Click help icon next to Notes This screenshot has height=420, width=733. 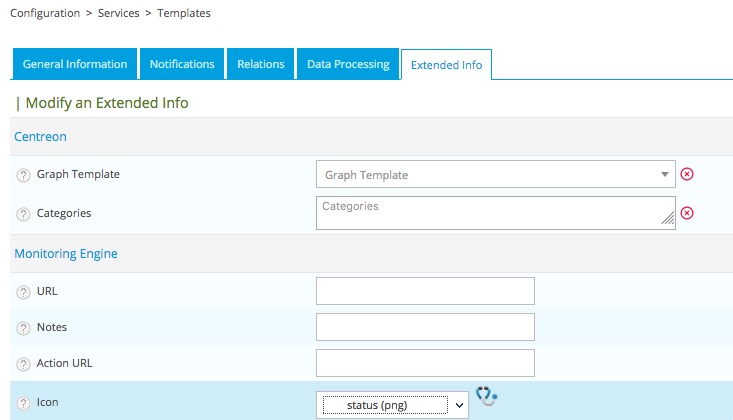tap(23, 328)
